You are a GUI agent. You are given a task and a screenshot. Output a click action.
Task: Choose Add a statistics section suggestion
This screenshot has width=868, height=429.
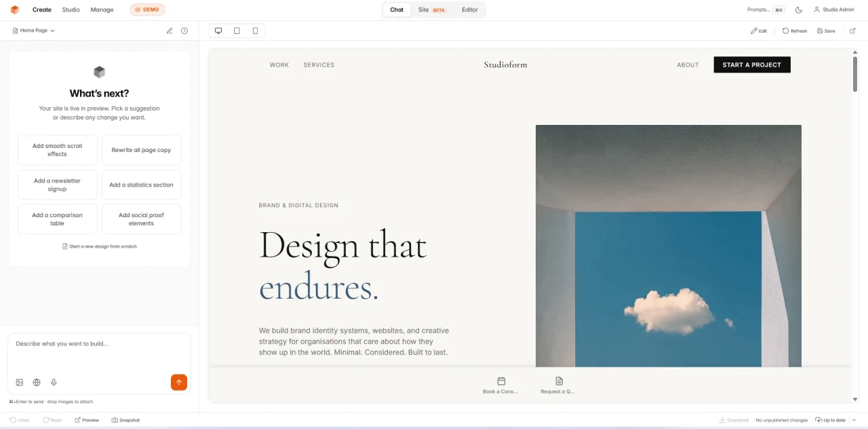tap(141, 185)
